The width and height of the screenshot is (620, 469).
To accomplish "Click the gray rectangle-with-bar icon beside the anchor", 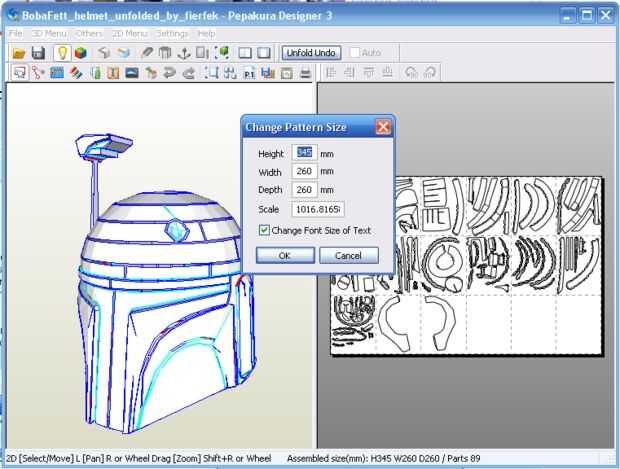I will pyautogui.click(x=202, y=53).
